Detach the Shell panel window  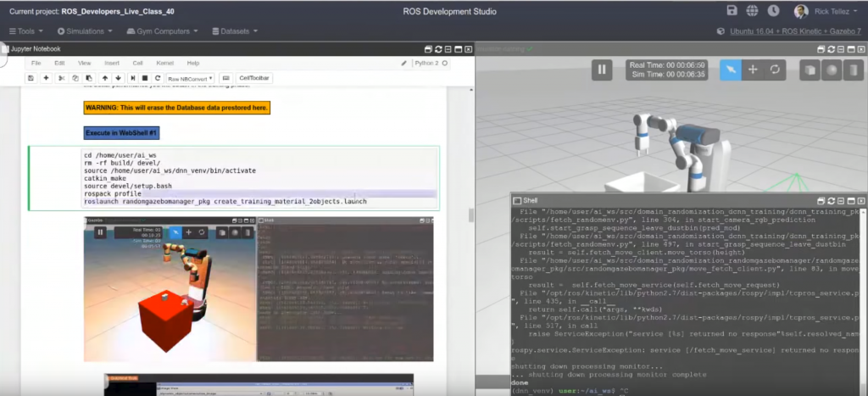tap(821, 200)
